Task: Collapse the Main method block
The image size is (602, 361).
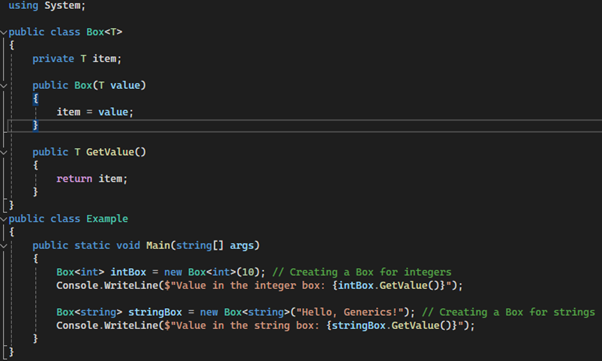Action: 3,246
